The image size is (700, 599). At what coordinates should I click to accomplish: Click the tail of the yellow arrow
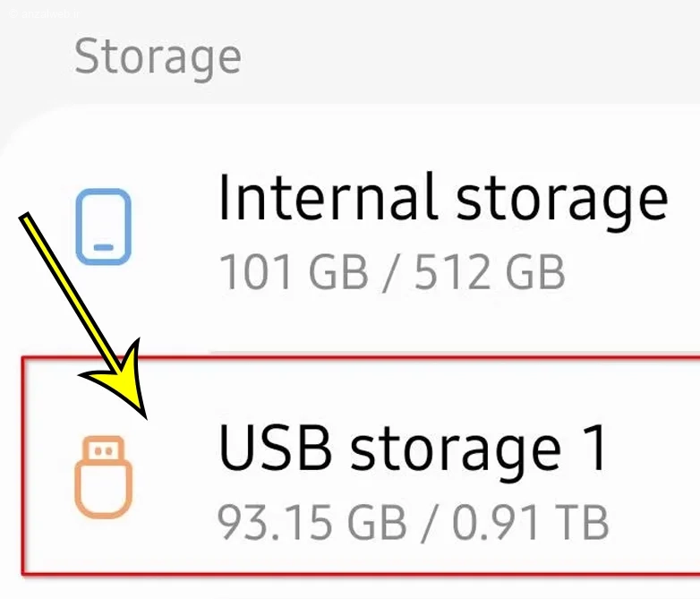[x=29, y=220]
